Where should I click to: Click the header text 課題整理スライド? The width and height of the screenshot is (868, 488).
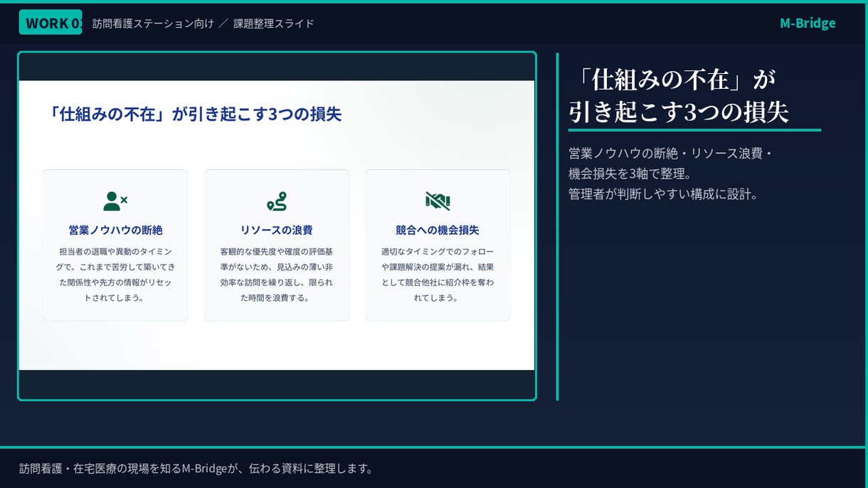coord(274,23)
